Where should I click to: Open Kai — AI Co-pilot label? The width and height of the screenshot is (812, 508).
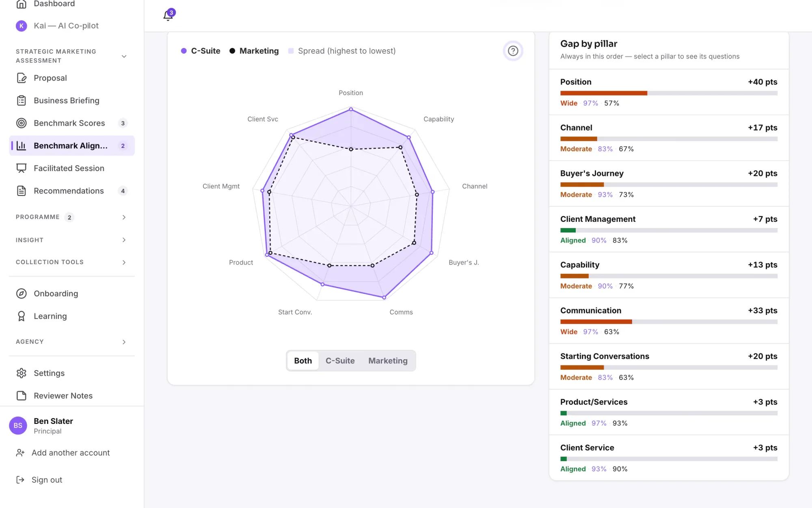[x=66, y=26]
